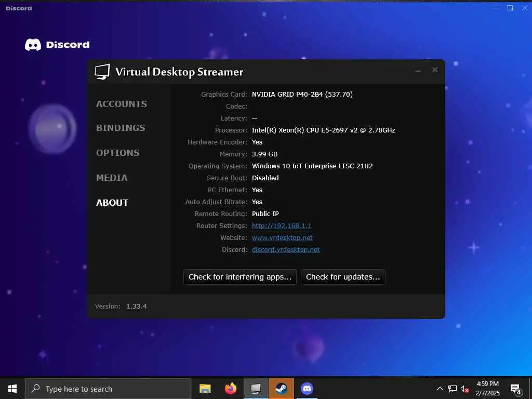532x399 pixels.
Task: Click the processor value Intel(R) Xeon(R) CPU E5-2697
Action: coord(324,130)
